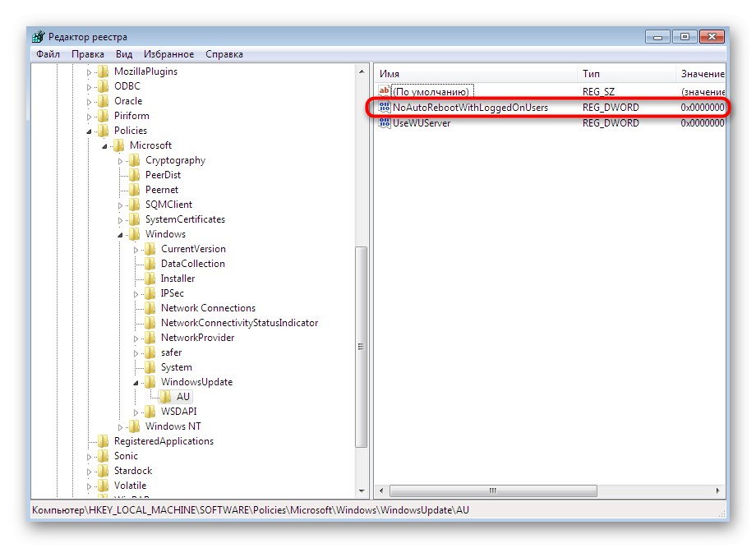Expand the Cryptography key
This screenshot has width=756, height=548.
tap(121, 161)
